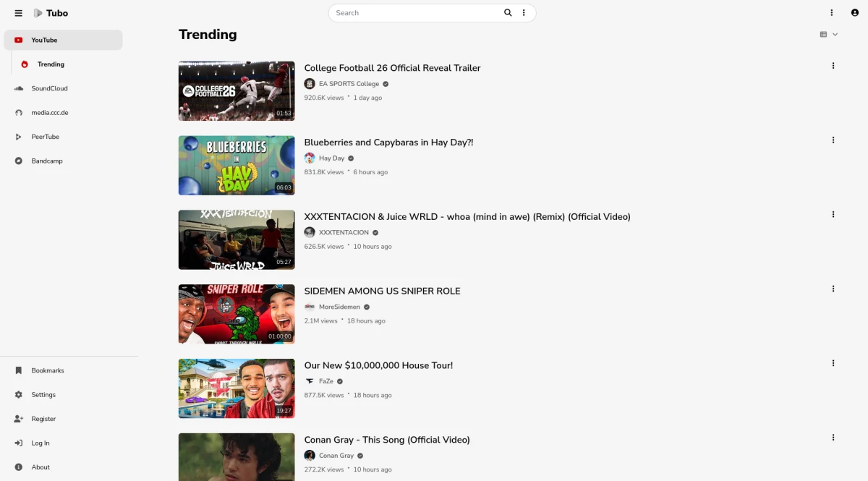
Task: Open Bookmarks from the sidebar
Action: [47, 370]
